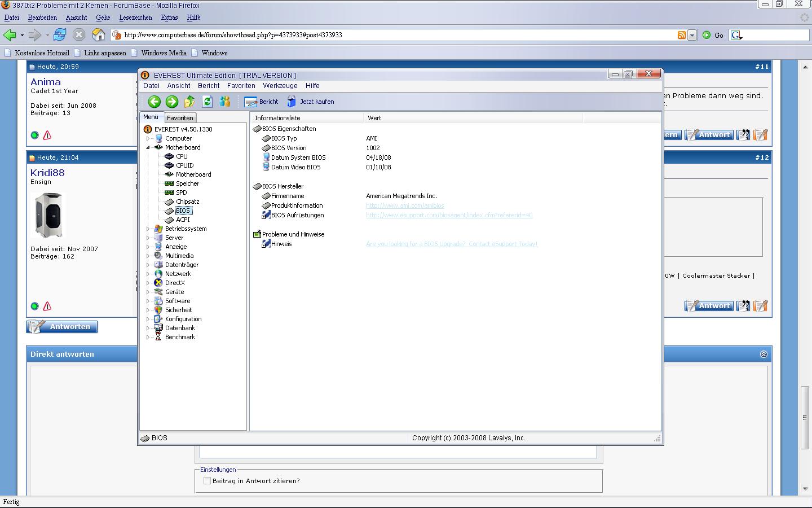Select Datenbank in the tree
The height and width of the screenshot is (508, 812).
[x=180, y=328]
